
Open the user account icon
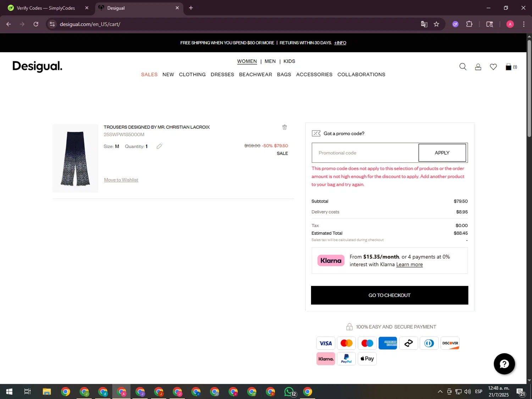click(478, 67)
